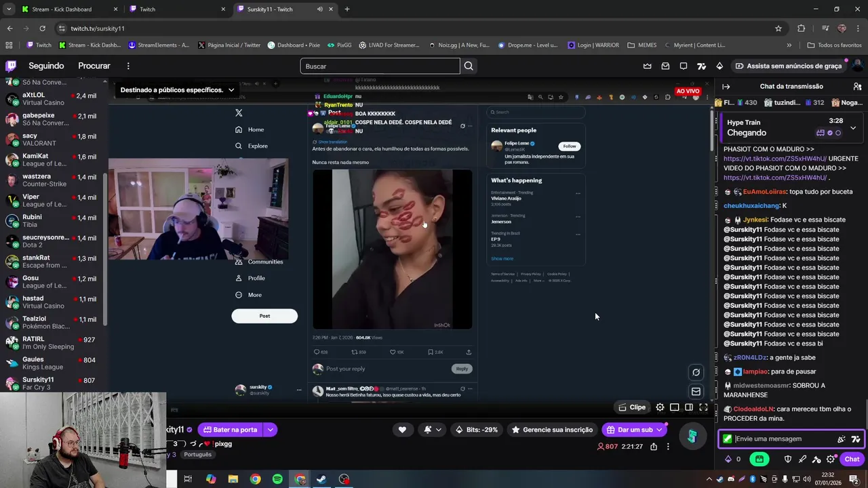The height and width of the screenshot is (488, 868).
Task: Open green channel points reward button
Action: pyautogui.click(x=759, y=459)
